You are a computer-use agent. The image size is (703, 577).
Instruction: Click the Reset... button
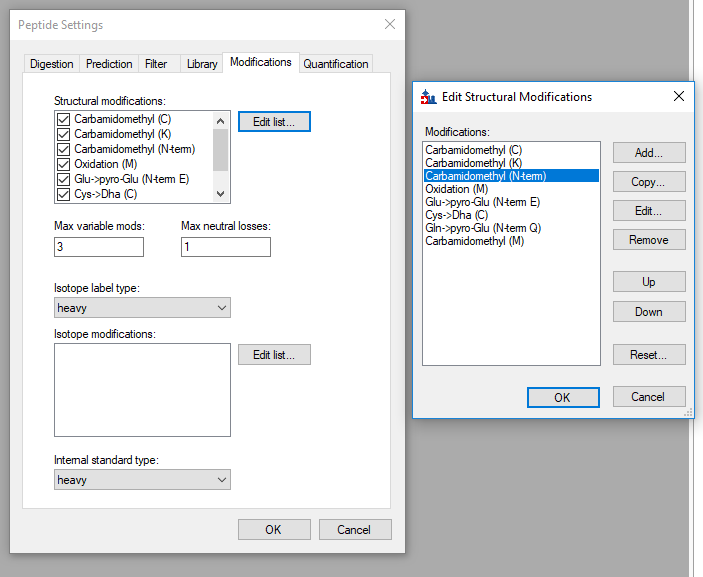[x=648, y=355]
